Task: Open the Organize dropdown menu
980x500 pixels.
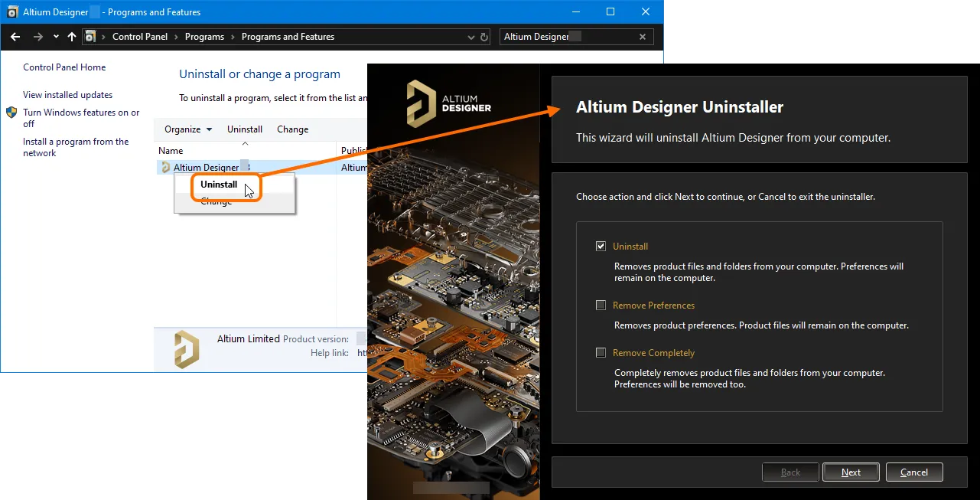Action: [188, 129]
